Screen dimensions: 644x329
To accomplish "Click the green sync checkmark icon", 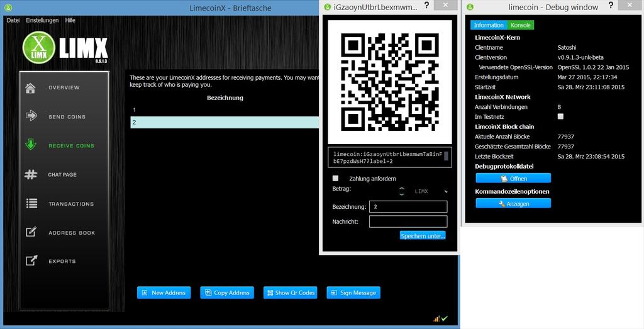I will (x=445, y=318).
